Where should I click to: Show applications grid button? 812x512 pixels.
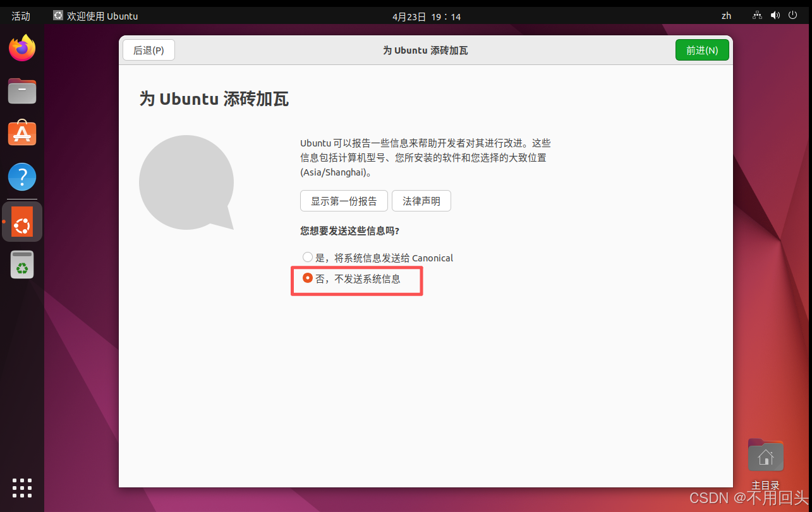[x=22, y=487]
